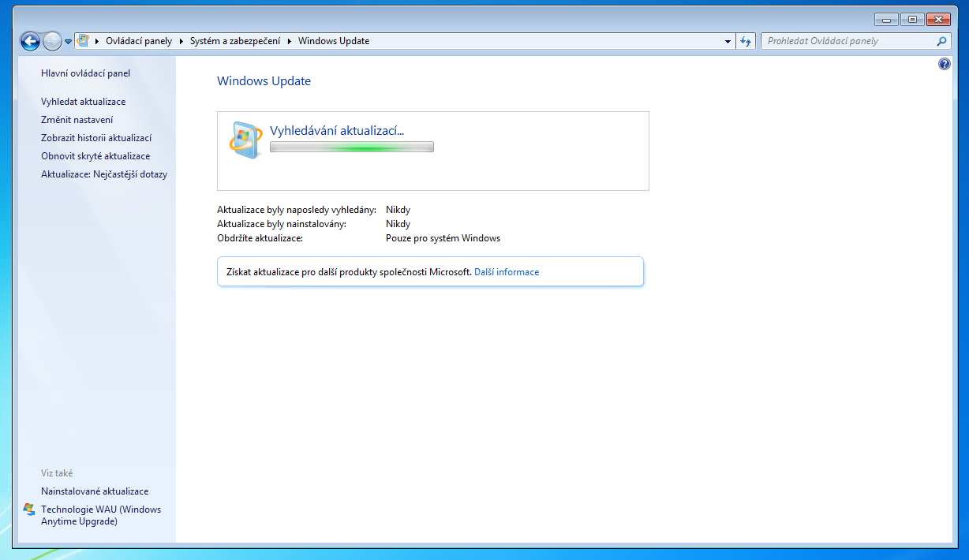The width and height of the screenshot is (969, 560).
Task: Click the green search progress bar
Action: coord(352,147)
